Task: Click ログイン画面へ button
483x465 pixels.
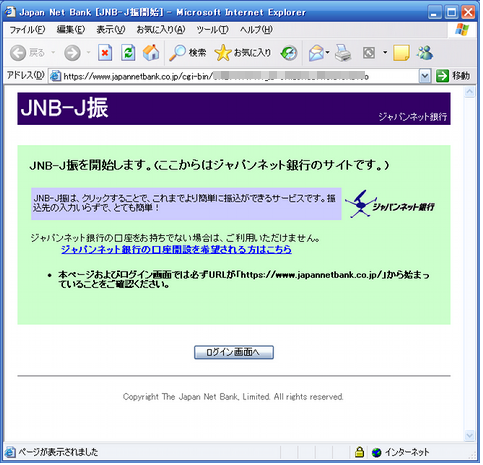Action: [234, 353]
